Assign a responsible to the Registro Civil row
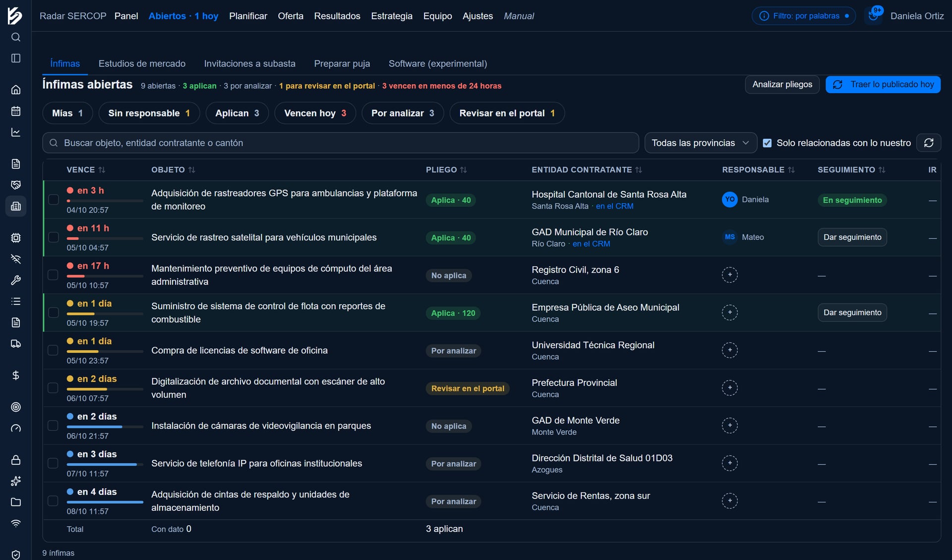 click(729, 275)
